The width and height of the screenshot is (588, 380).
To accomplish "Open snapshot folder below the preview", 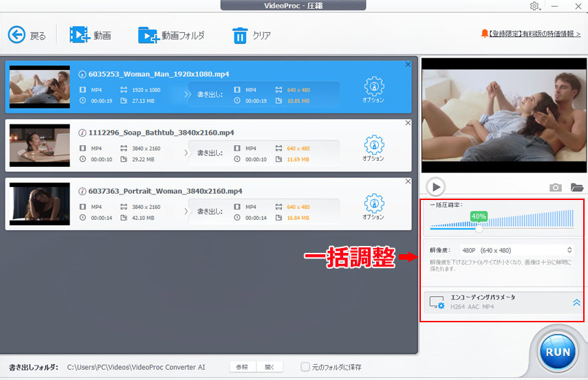I will (x=577, y=187).
